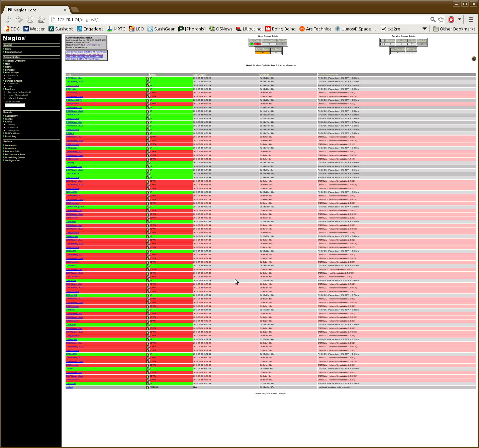The width and height of the screenshot is (479, 448).
Task: View service details icon for C3R7c1760
Action: coord(148,383)
